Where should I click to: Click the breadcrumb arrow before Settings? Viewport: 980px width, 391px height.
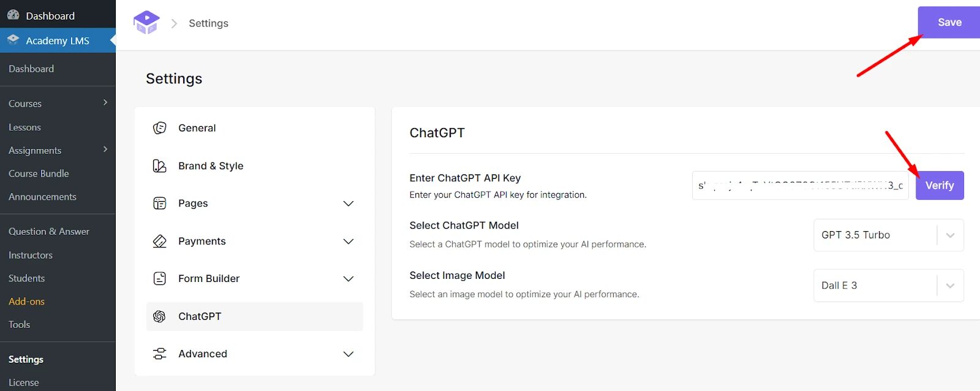coord(174,23)
